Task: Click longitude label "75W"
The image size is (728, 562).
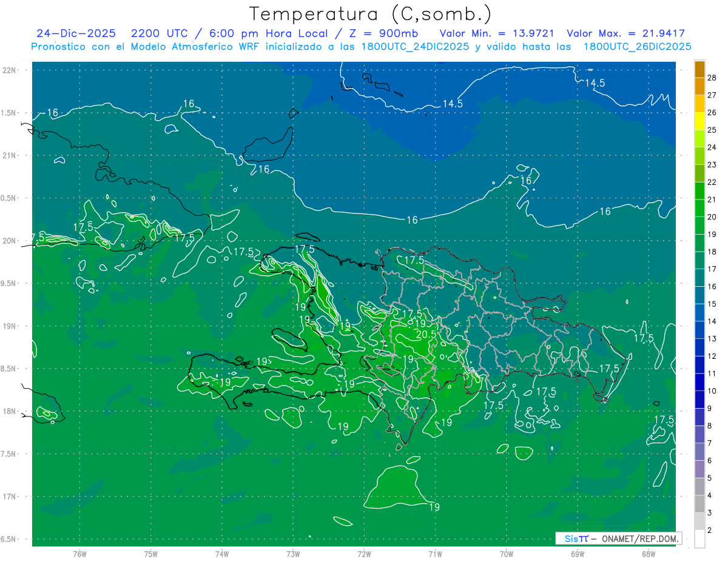Action: point(151,554)
